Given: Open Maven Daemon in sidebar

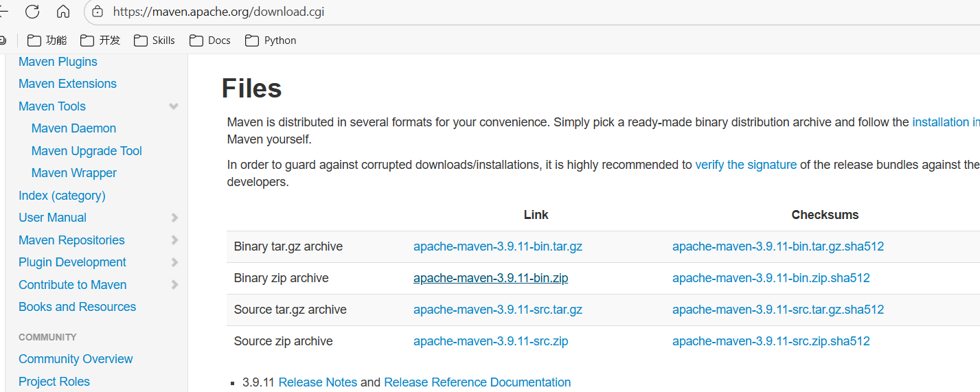Looking at the screenshot, I should 73,128.
